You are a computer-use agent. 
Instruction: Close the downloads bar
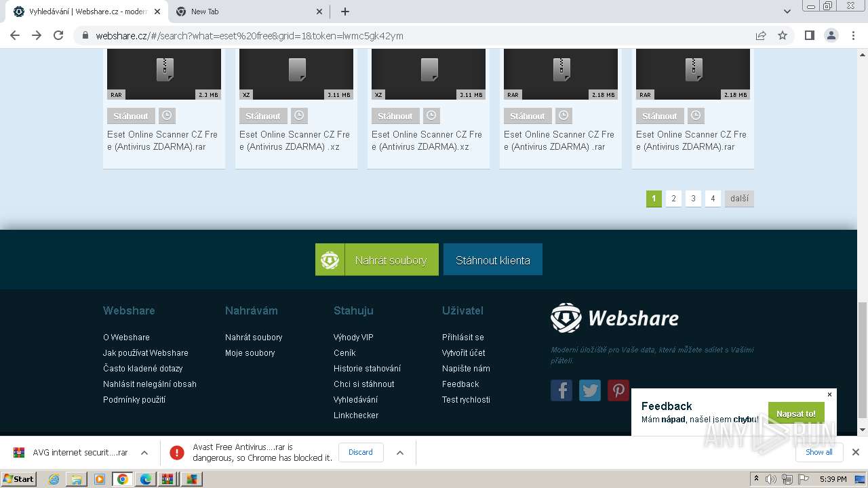coord(856,452)
